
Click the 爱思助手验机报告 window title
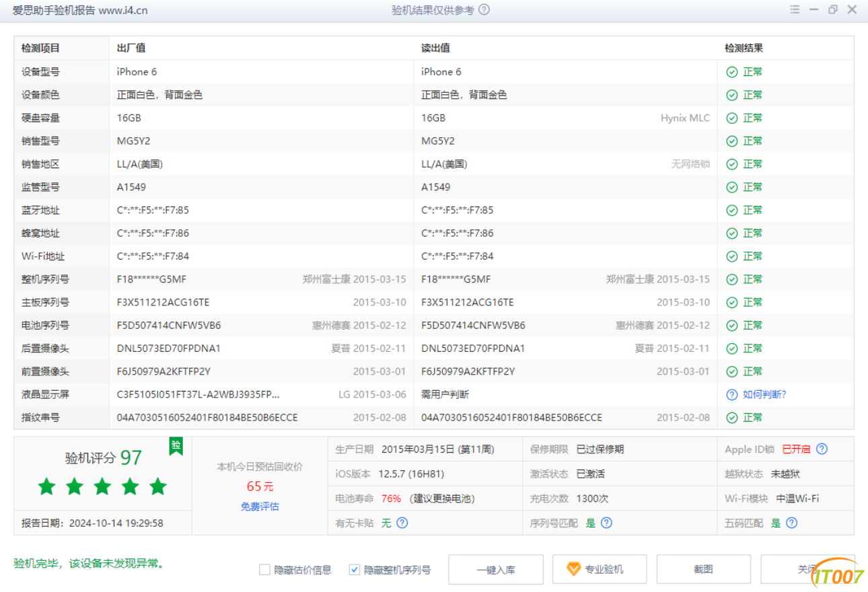point(80,10)
